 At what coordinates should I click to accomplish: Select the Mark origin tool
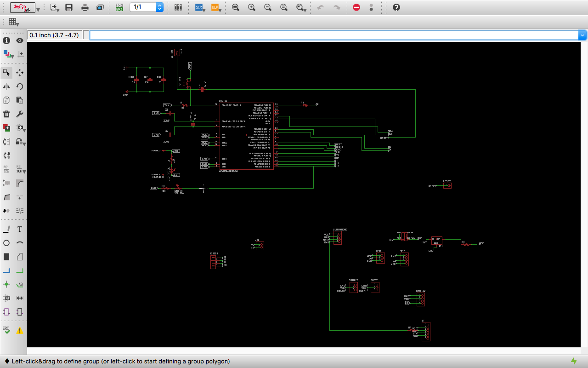tap(20, 54)
